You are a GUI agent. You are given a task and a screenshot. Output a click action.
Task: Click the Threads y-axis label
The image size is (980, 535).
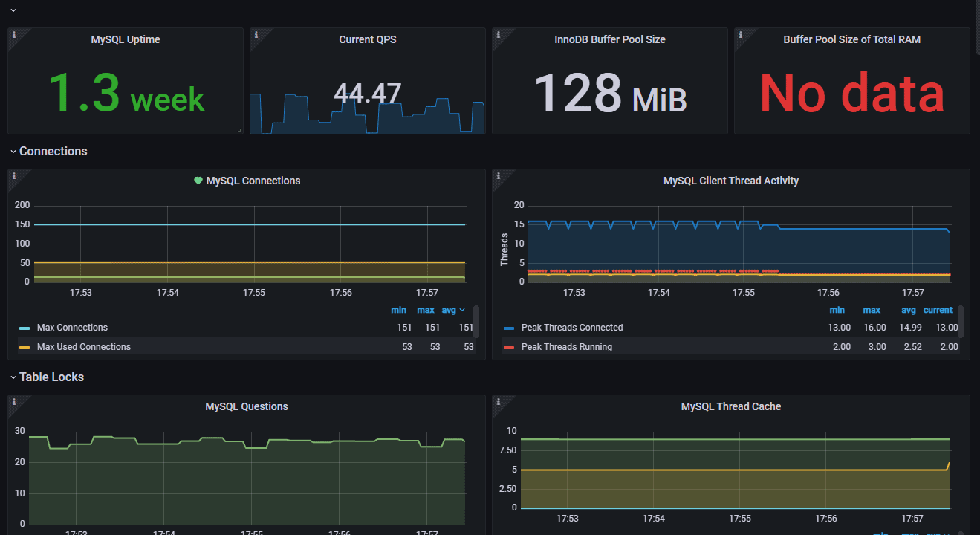[x=504, y=250]
